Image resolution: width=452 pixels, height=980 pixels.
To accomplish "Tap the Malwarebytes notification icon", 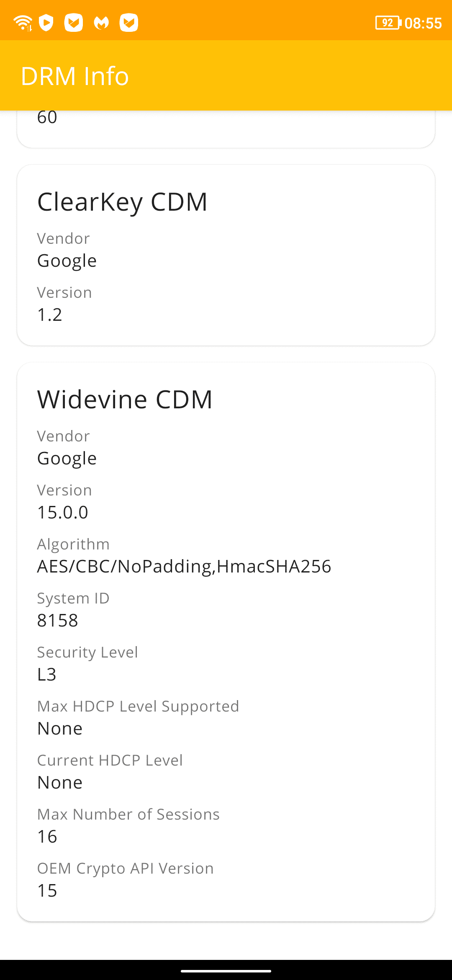I will coord(101,23).
